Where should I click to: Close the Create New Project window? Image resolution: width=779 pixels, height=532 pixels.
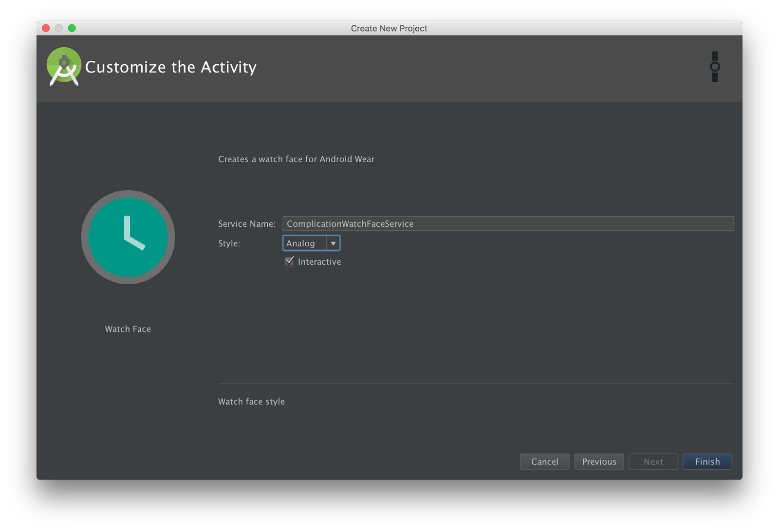click(x=46, y=28)
